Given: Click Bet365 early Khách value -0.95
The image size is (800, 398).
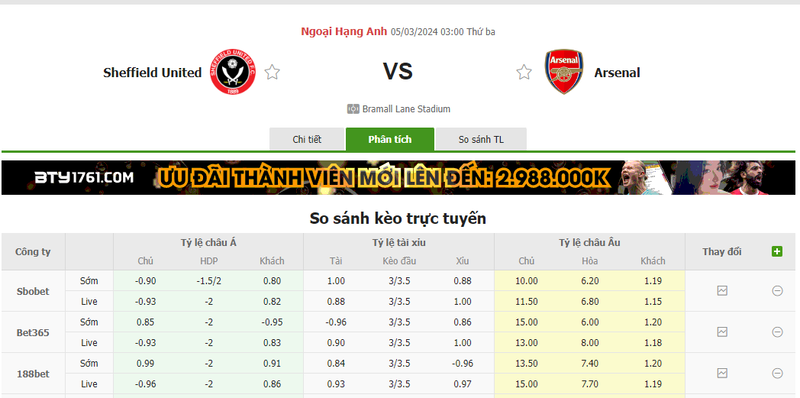Looking at the screenshot, I should point(272,322).
